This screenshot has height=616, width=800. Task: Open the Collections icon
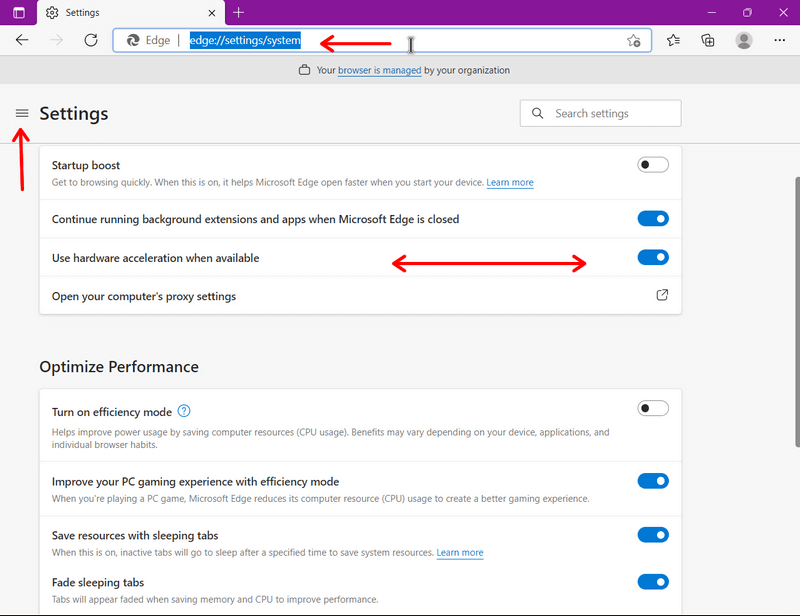708,40
